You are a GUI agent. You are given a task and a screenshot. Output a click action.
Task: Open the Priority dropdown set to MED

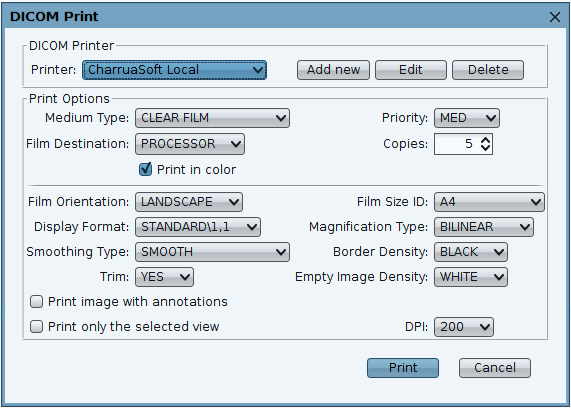point(467,118)
